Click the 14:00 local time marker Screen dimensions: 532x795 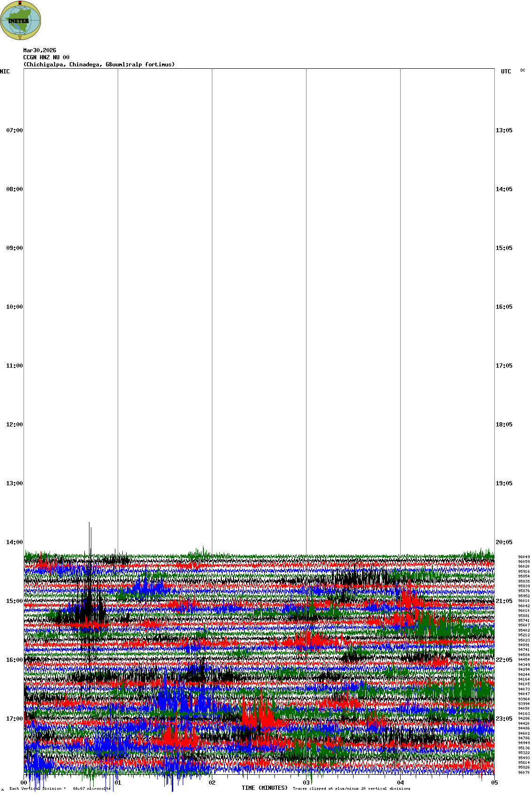pos(14,542)
